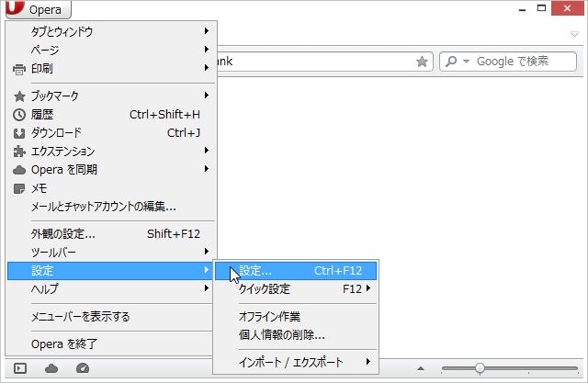This screenshot has height=383, width=588.
Task: Open the ページ submenu
Action: click(x=112, y=50)
